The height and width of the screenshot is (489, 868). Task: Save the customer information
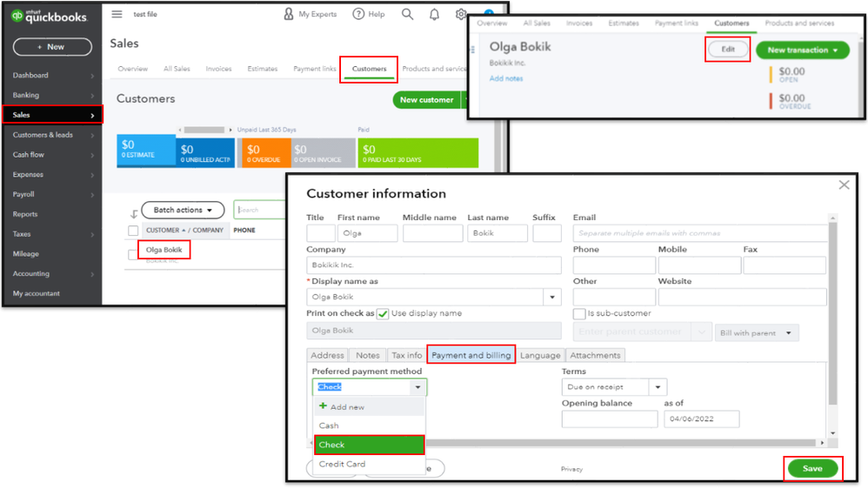click(x=812, y=468)
